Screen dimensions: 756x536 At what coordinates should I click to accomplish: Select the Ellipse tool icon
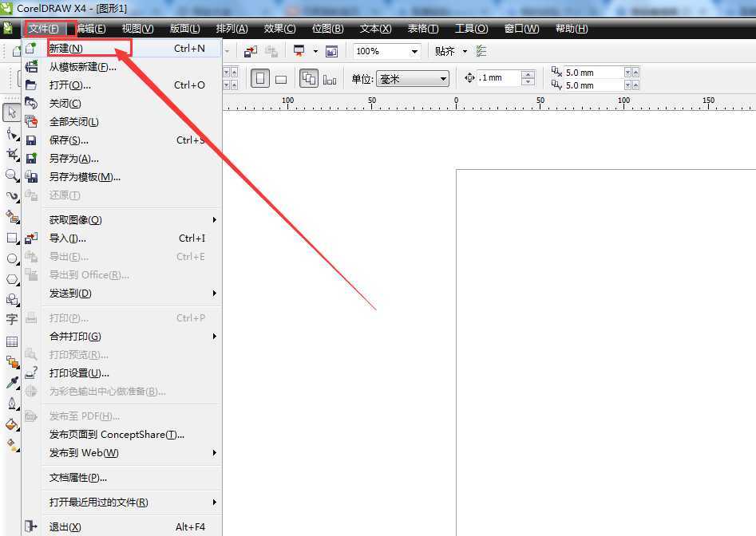pyautogui.click(x=11, y=258)
